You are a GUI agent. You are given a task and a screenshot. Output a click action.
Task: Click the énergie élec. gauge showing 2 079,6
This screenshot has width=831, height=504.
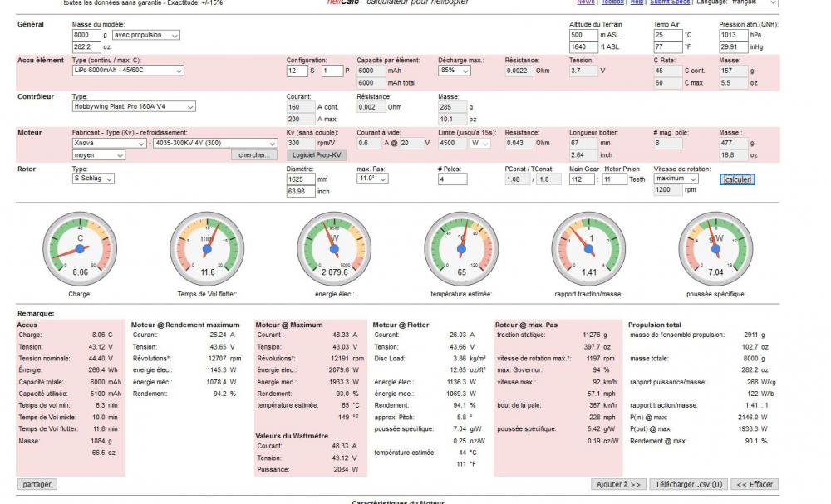pos(334,249)
